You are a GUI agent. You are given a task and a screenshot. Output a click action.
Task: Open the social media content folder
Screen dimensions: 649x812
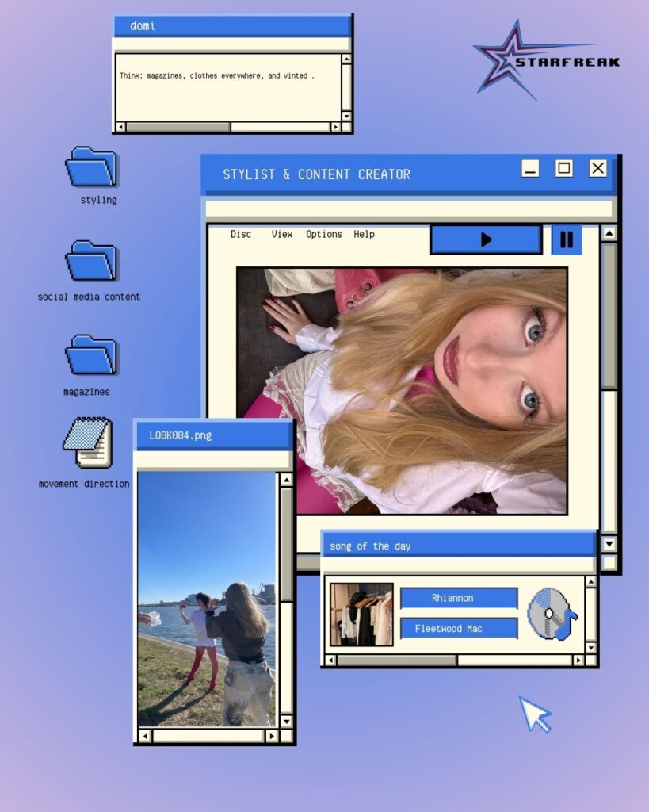click(x=91, y=261)
